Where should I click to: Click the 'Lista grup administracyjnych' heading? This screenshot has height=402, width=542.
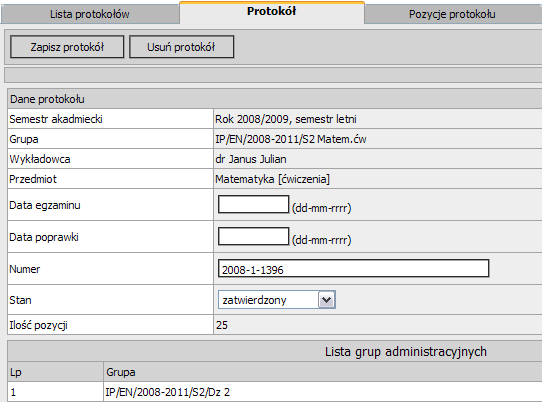[405, 352]
